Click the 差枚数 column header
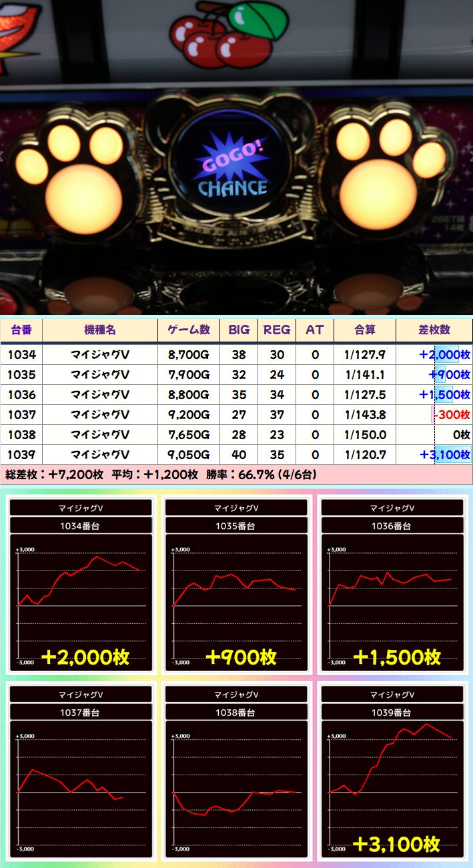 pyautogui.click(x=434, y=330)
